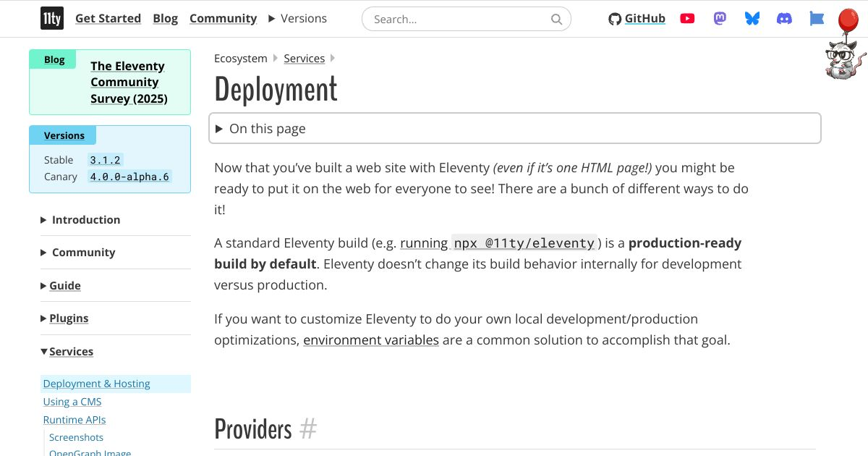Click the blue flag icon in header
This screenshot has height=456, width=868.
coord(817,18)
